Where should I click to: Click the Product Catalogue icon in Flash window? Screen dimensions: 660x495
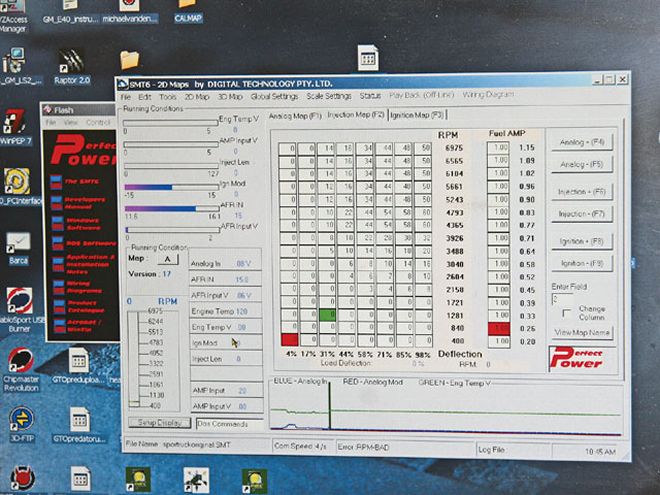click(x=59, y=307)
